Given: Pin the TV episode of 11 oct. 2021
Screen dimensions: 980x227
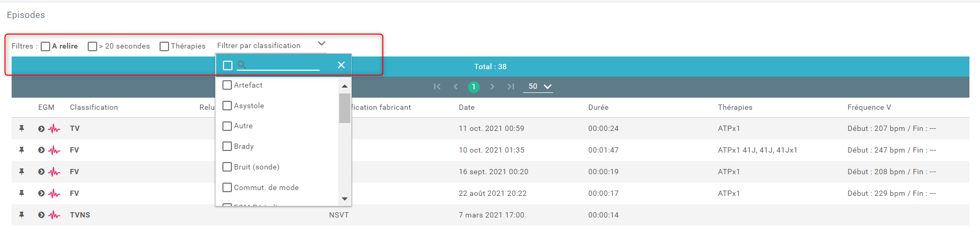Looking at the screenshot, I should click(22, 128).
